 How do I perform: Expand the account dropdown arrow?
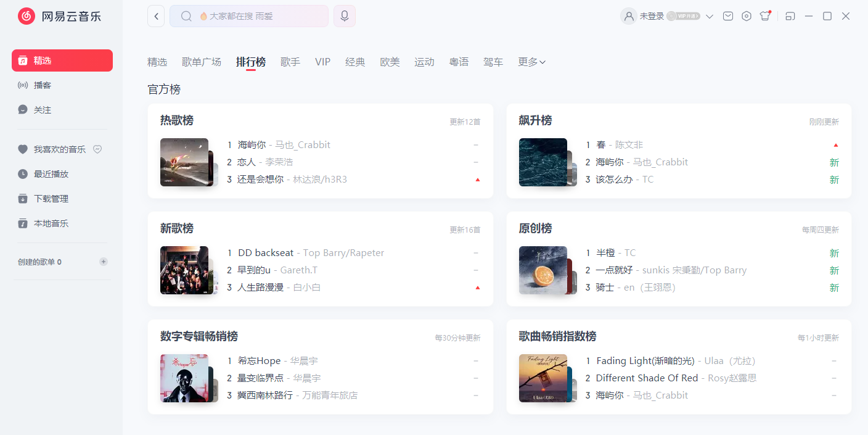(710, 17)
